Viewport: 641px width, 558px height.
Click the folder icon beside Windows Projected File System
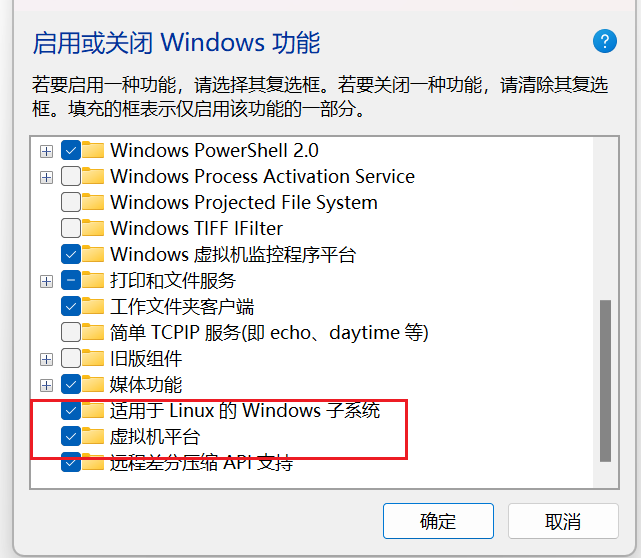point(94,202)
